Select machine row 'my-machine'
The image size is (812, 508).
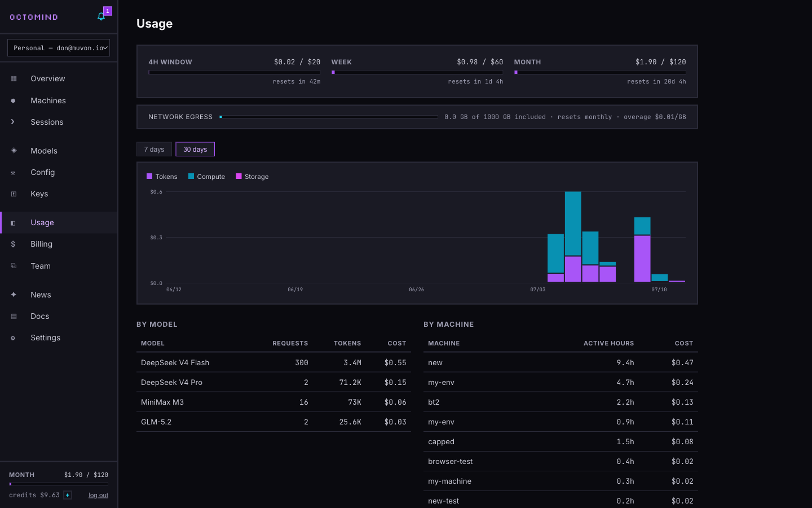pyautogui.click(x=561, y=481)
